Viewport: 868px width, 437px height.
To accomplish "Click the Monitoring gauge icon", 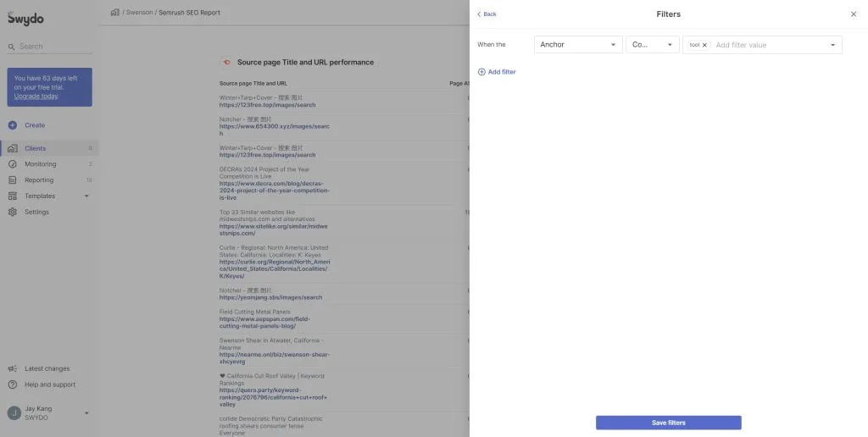I will pyautogui.click(x=13, y=164).
